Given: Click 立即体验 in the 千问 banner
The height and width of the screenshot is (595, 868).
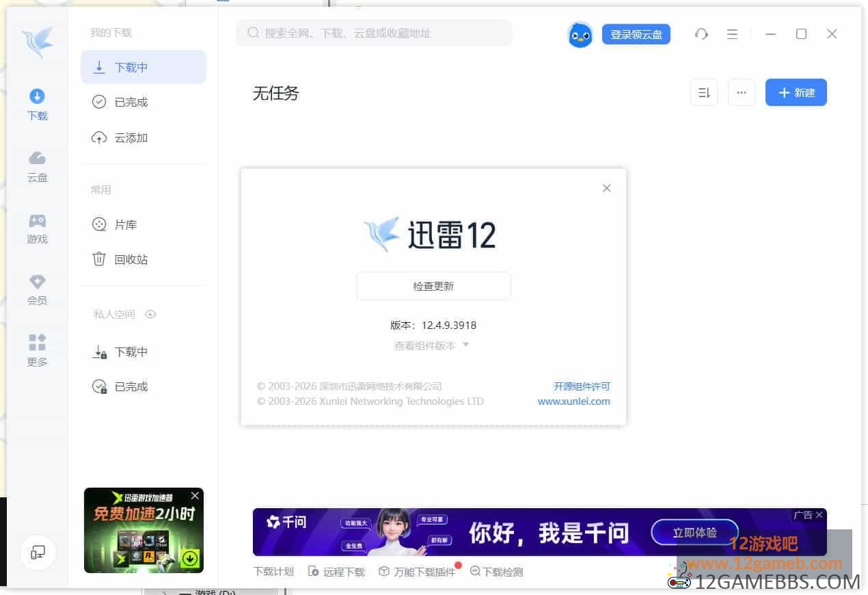Looking at the screenshot, I should pyautogui.click(x=695, y=532).
